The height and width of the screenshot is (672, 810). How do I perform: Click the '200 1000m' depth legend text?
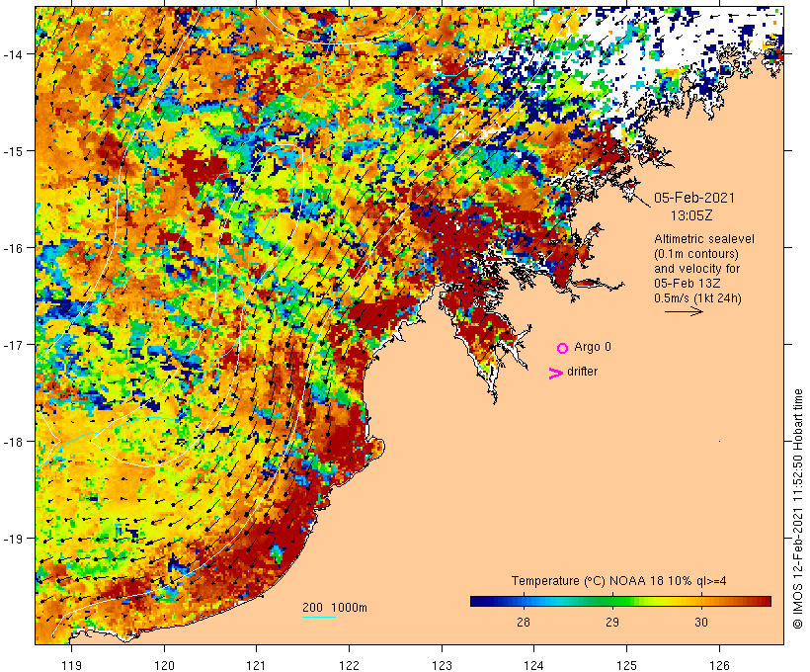(x=335, y=608)
